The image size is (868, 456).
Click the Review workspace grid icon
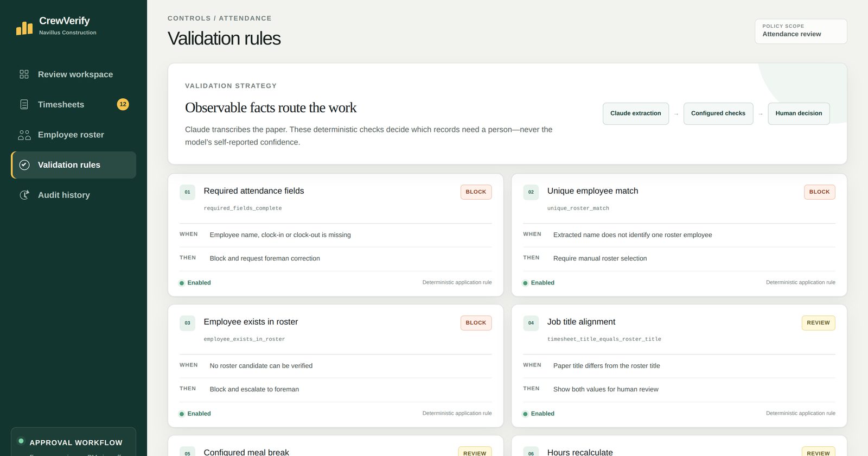pyautogui.click(x=24, y=74)
